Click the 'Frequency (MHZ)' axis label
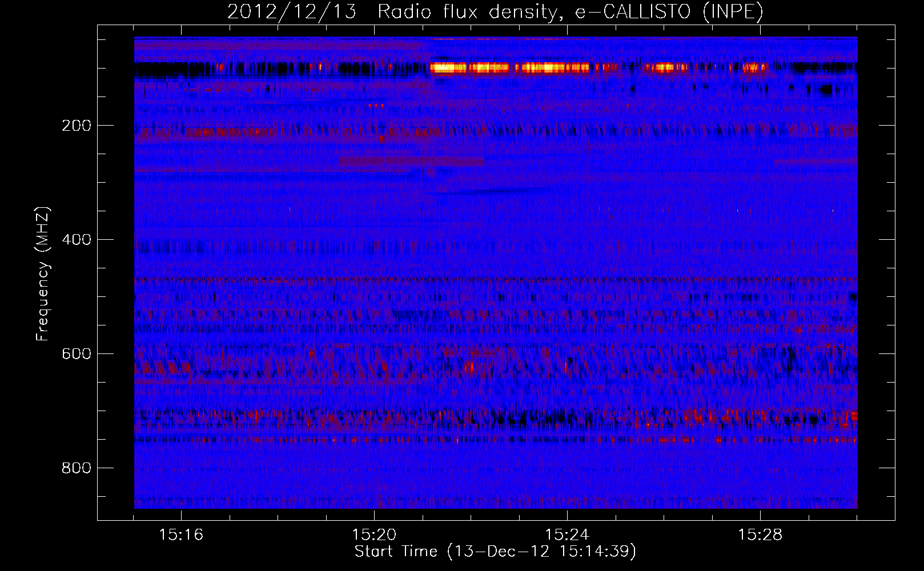 point(42,274)
